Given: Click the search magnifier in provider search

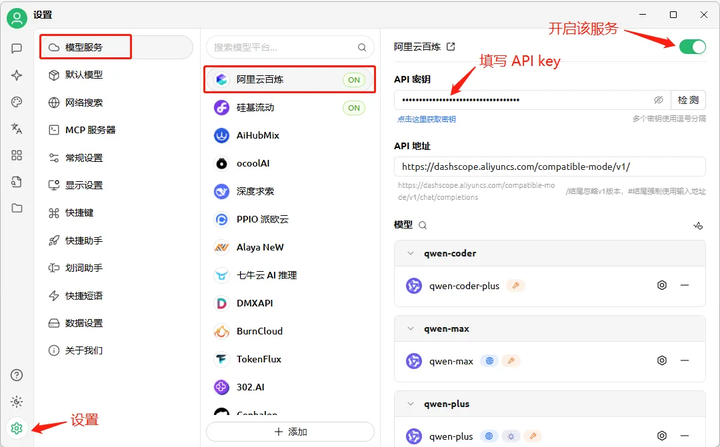Looking at the screenshot, I should [362, 47].
